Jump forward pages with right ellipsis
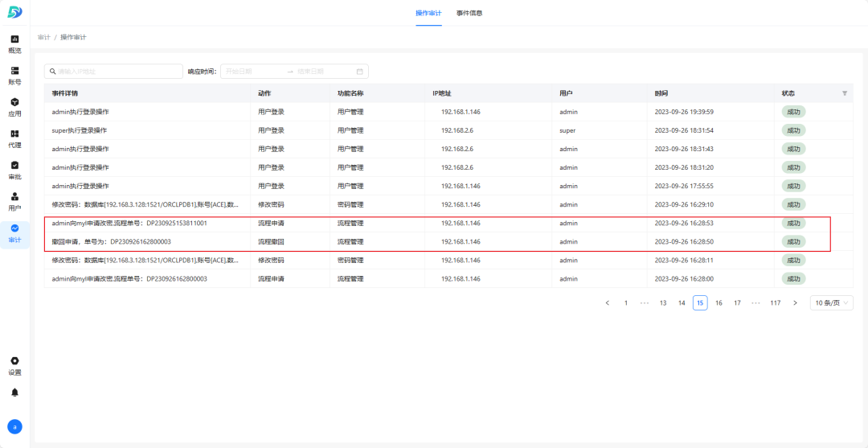 coord(756,303)
